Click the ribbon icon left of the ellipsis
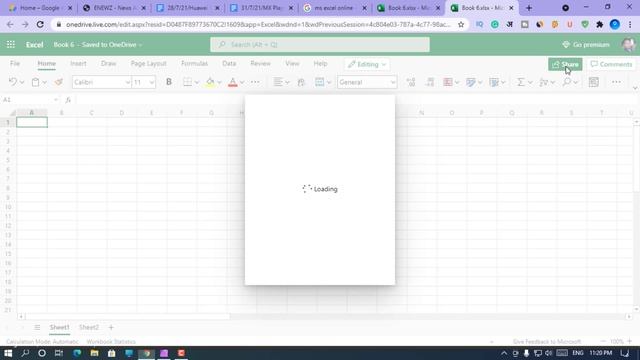The image size is (640, 360). click(594, 82)
